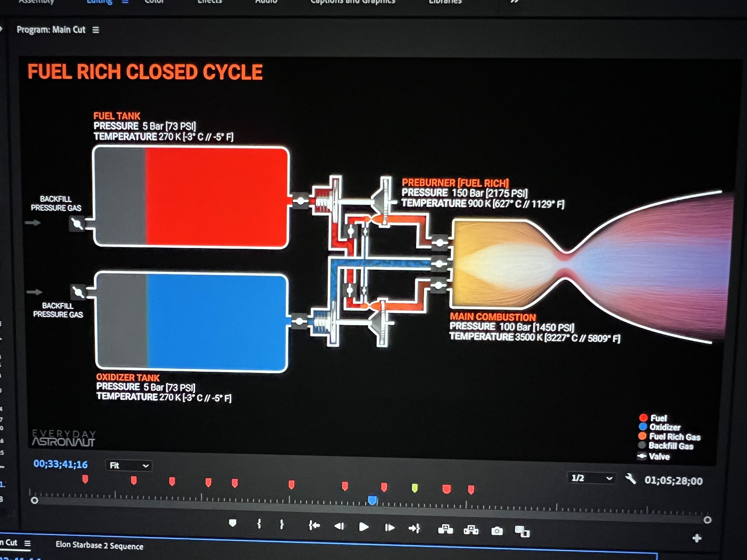Start playback with the Play button

click(x=364, y=526)
